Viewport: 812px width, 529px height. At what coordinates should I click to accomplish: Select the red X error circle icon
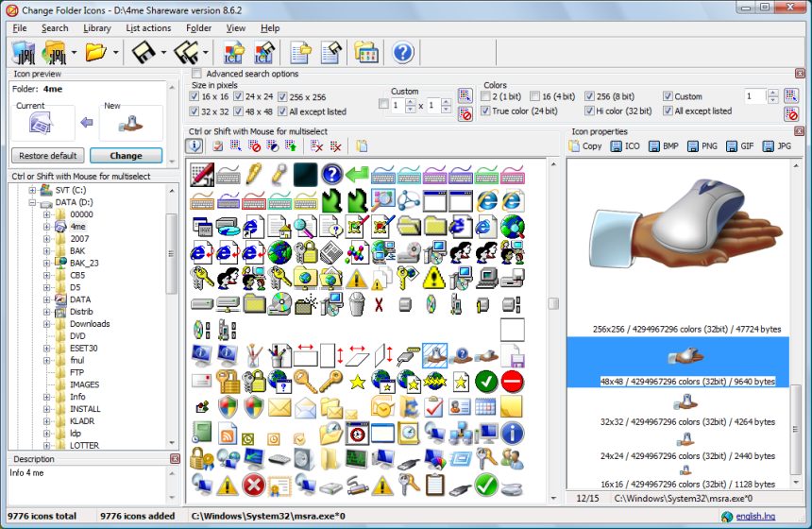253,486
